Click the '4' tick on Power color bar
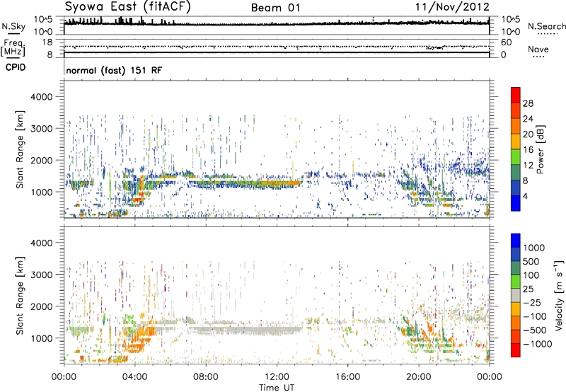Image resolution: width=566 pixels, height=392 pixels. click(526, 197)
